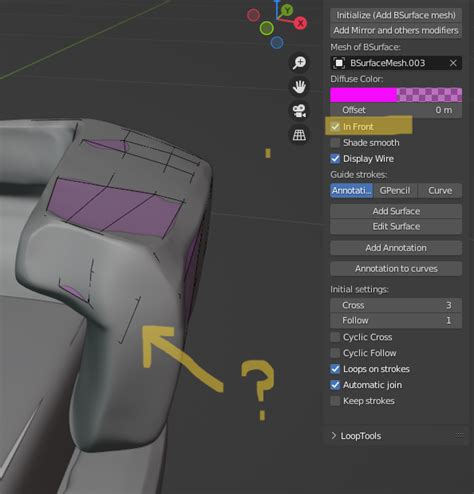Viewport: 474px width, 494px height.
Task: Open the magenta Diffuse Color swatch
Action: coord(396,95)
